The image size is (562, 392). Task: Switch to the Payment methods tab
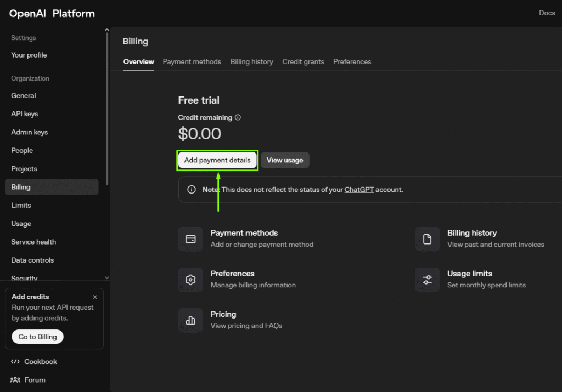tap(192, 61)
